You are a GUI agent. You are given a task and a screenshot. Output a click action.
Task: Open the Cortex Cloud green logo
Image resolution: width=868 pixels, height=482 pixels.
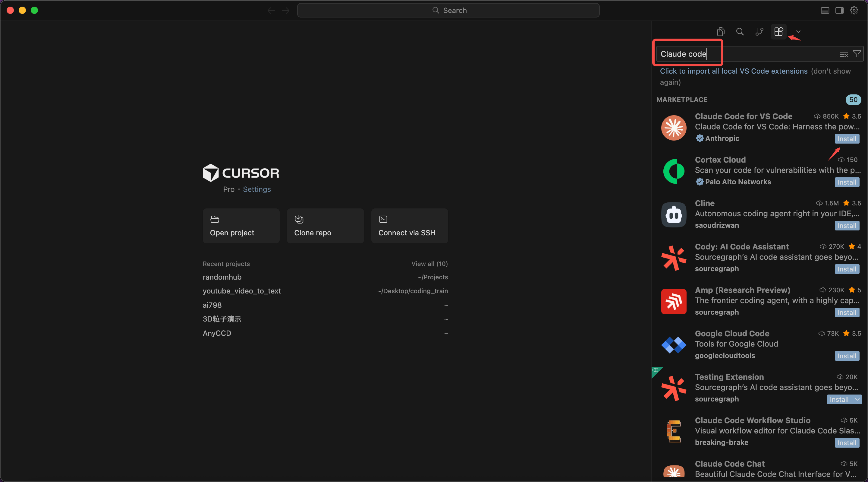tap(674, 171)
